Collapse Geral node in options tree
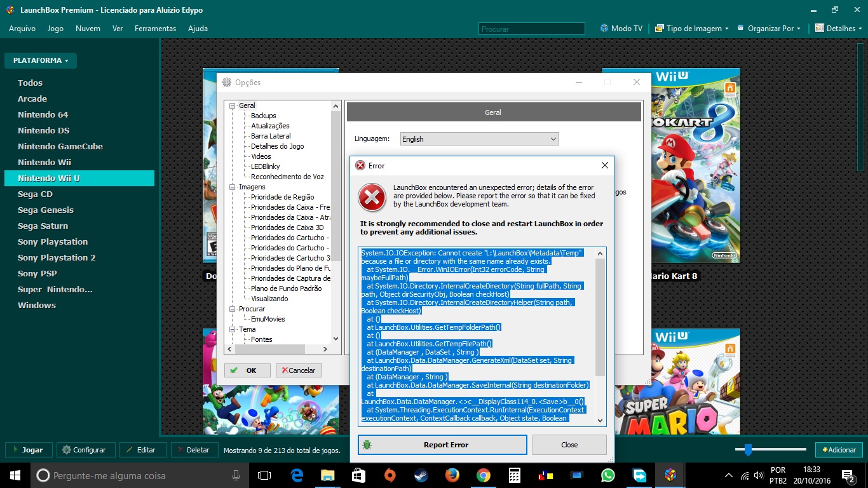The width and height of the screenshot is (868, 488). coord(232,105)
